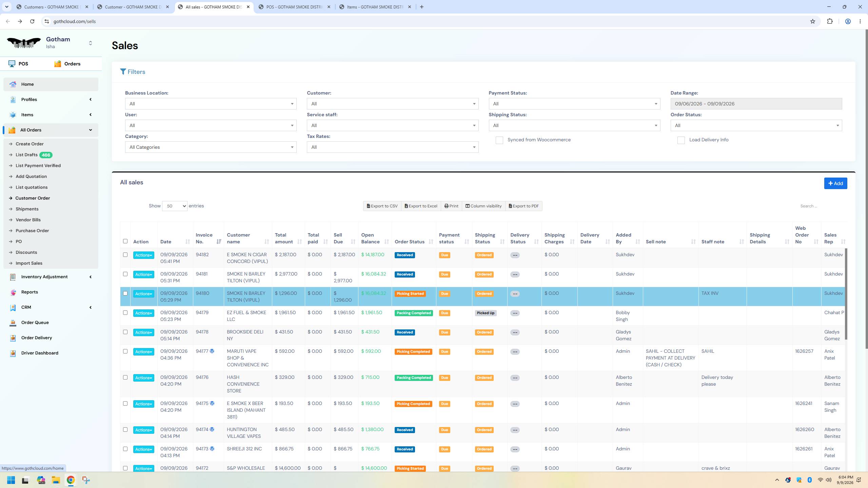Click the Filters funnel icon
The width and height of the screenshot is (868, 488).
(123, 72)
